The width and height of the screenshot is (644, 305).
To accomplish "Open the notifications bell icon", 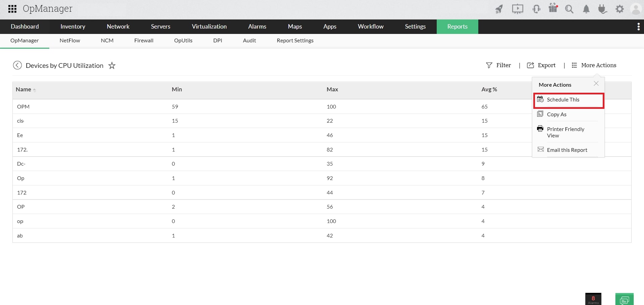I will pyautogui.click(x=586, y=9).
